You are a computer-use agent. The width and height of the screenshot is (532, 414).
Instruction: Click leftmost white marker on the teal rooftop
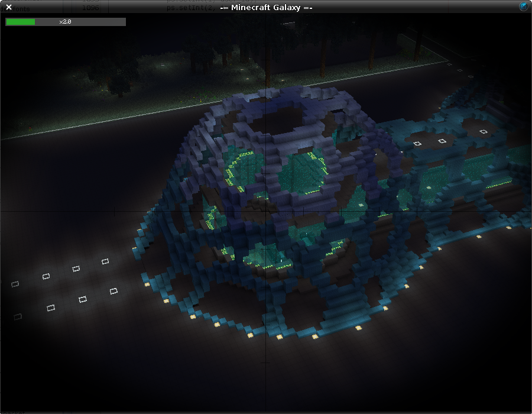click(417, 143)
